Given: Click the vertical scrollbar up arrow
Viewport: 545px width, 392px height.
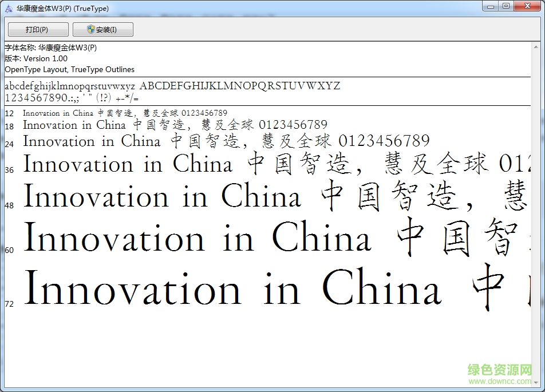Looking at the screenshot, I should click(536, 46).
